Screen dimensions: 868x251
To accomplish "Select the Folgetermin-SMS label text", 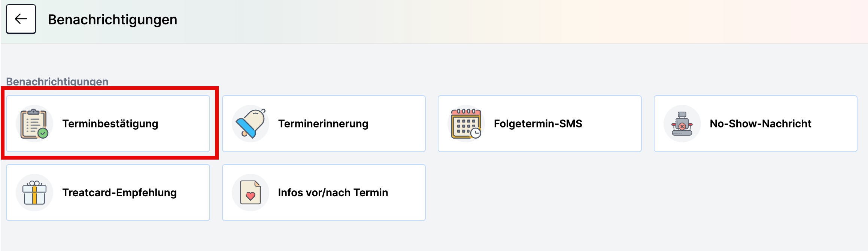I will click(x=538, y=124).
